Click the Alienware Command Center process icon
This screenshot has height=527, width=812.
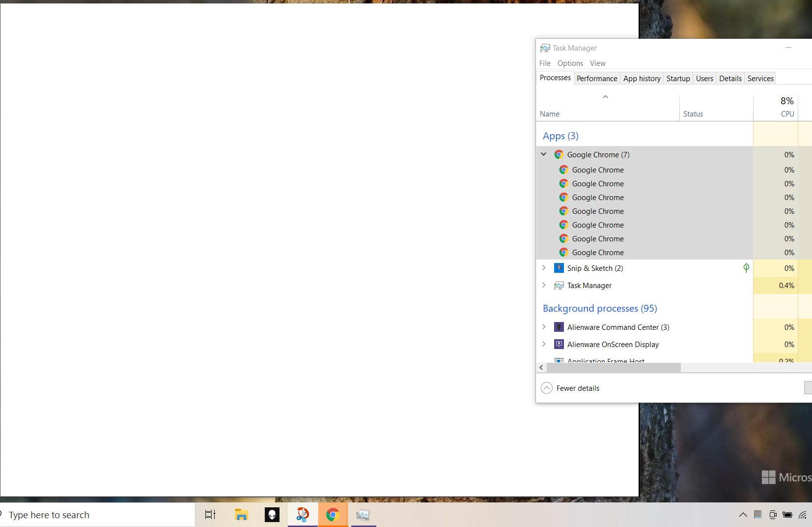pos(559,327)
